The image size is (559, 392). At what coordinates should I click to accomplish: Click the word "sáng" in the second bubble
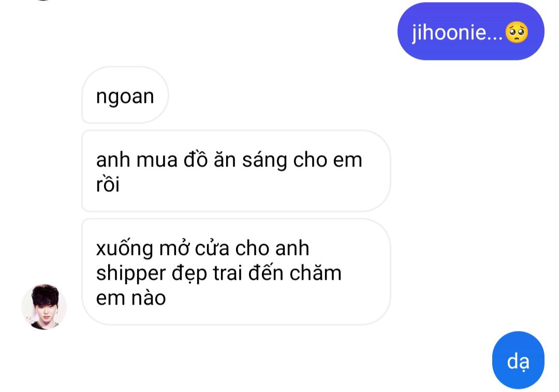[x=264, y=160]
